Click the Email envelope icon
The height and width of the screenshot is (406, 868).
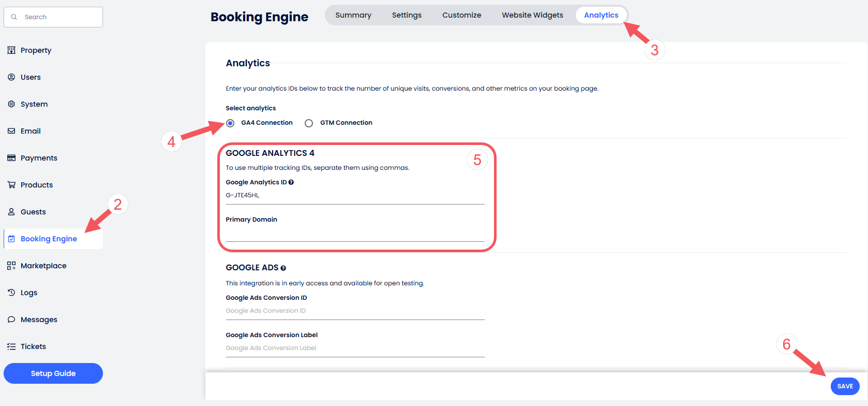tap(11, 131)
